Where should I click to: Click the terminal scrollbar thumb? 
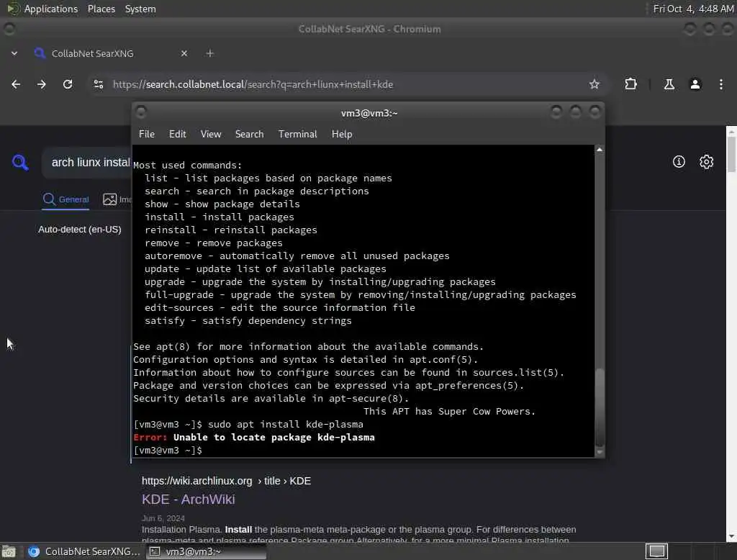point(600,407)
